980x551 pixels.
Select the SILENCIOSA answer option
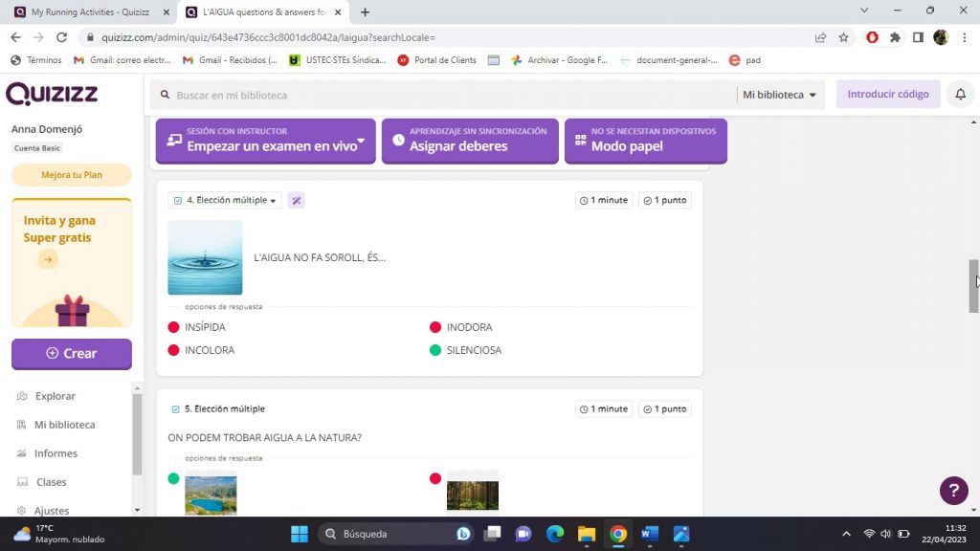pos(473,350)
